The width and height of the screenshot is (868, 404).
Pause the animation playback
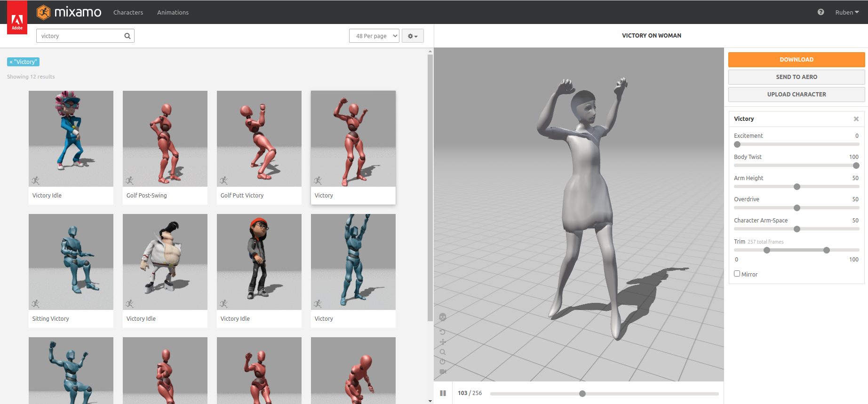pyautogui.click(x=443, y=393)
